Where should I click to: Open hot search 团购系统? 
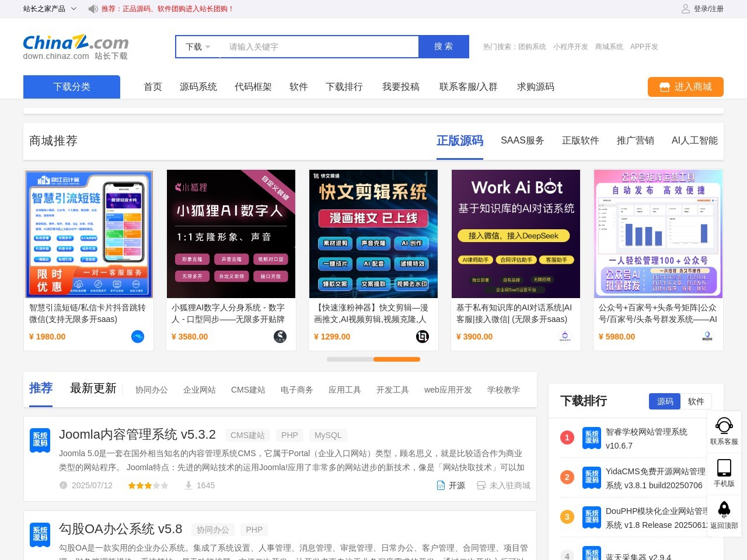[x=532, y=47]
